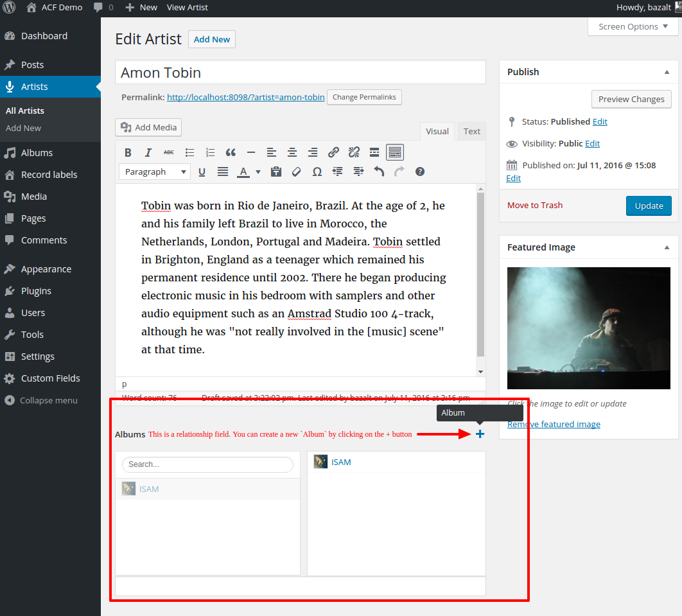This screenshot has width=682, height=616.
Task: Align text center
Action: (x=292, y=153)
